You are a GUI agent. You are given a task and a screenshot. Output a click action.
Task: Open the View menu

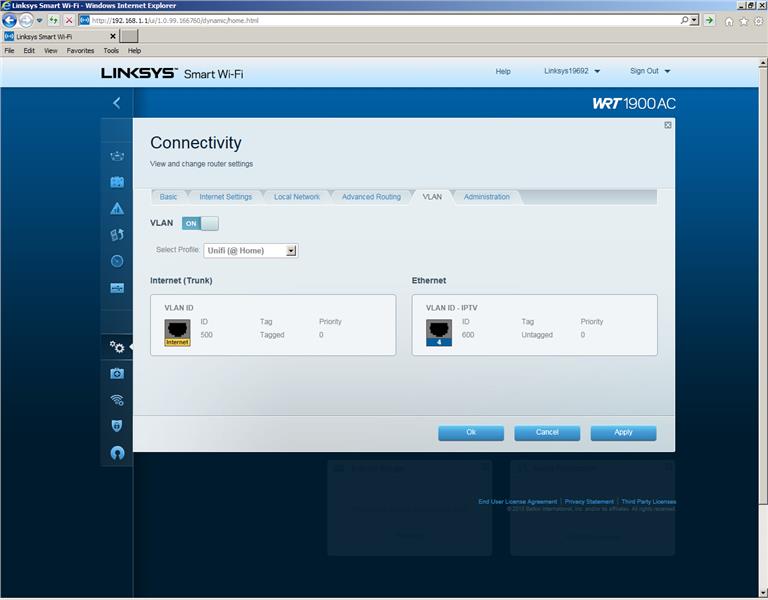(x=50, y=50)
